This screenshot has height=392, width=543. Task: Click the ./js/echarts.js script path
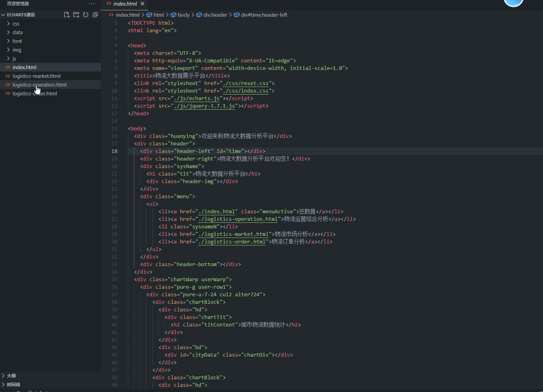click(x=197, y=98)
